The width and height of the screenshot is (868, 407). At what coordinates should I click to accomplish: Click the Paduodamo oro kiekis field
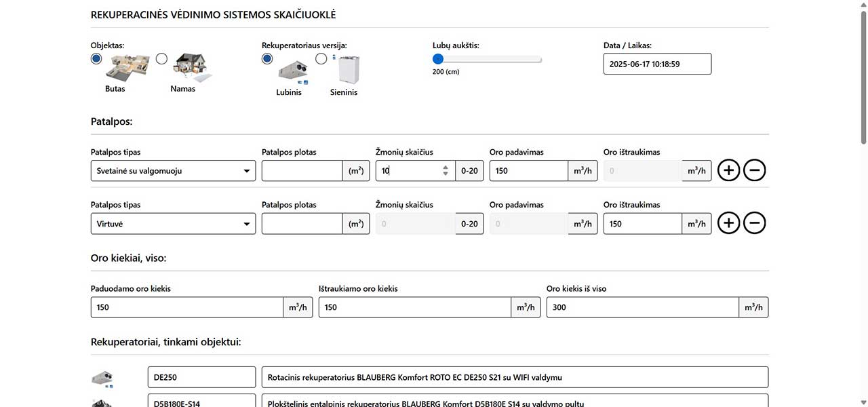pos(187,307)
